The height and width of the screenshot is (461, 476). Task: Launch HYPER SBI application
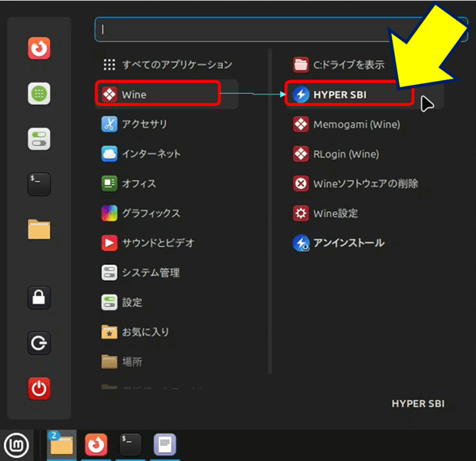[364, 94]
